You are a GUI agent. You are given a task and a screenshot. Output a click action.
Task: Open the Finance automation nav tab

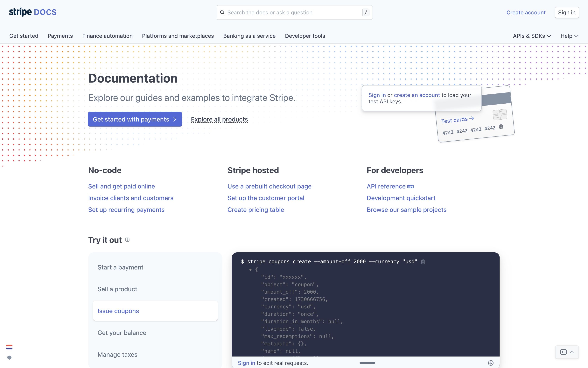(107, 36)
